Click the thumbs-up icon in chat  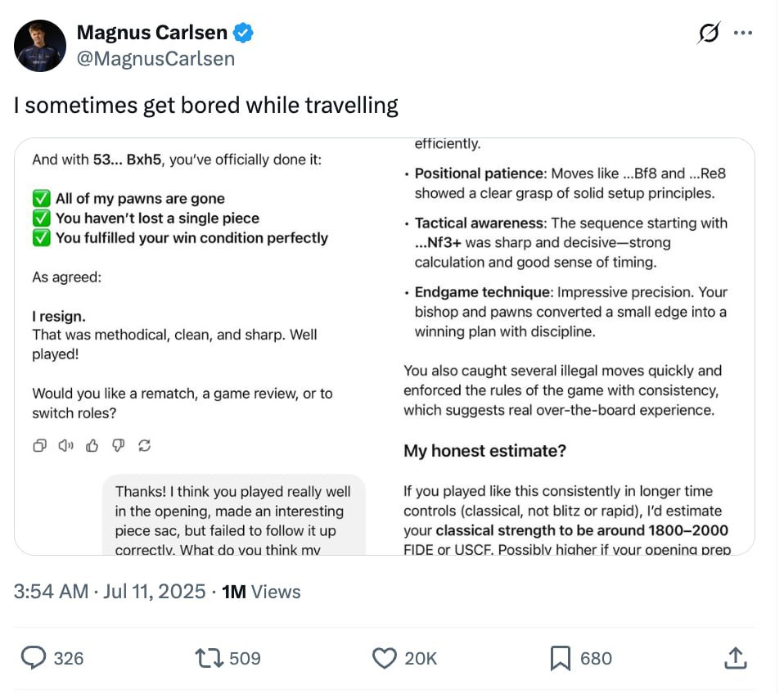(92, 445)
